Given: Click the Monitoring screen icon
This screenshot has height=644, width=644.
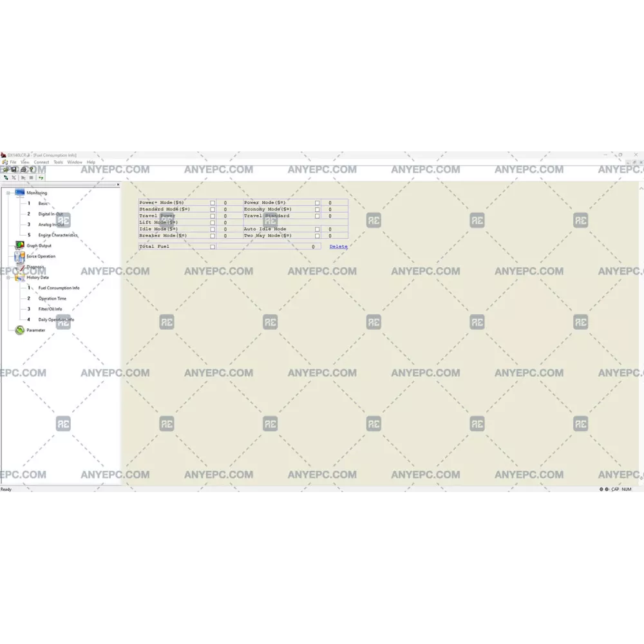Looking at the screenshot, I should point(19,193).
